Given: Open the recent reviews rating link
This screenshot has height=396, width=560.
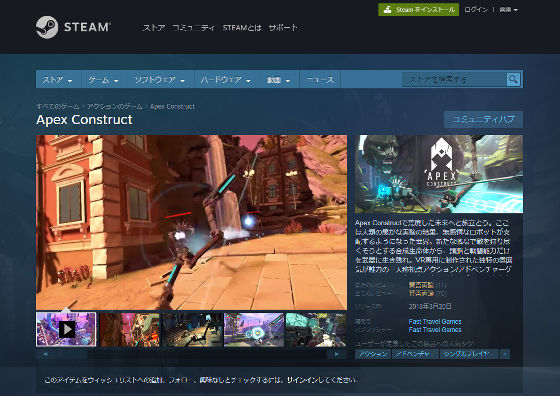Looking at the screenshot, I should click(421, 285).
